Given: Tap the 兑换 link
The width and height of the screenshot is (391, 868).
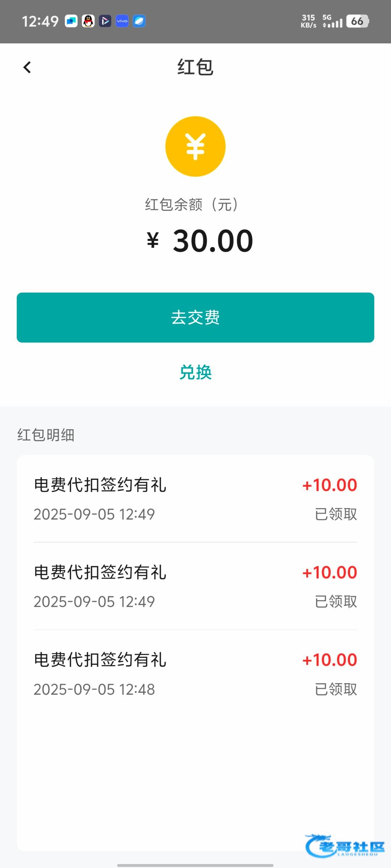Looking at the screenshot, I should [x=195, y=372].
